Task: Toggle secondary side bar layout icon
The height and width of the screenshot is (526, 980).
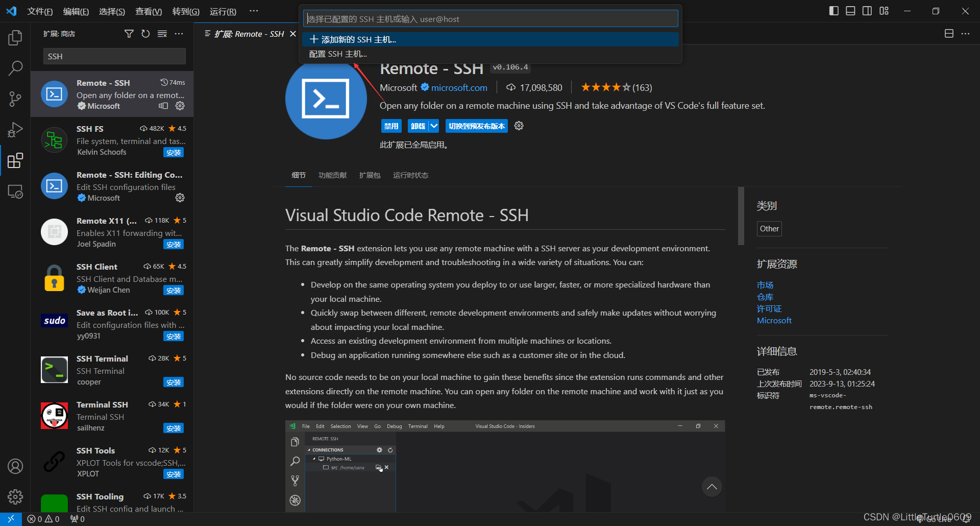Action: click(867, 11)
